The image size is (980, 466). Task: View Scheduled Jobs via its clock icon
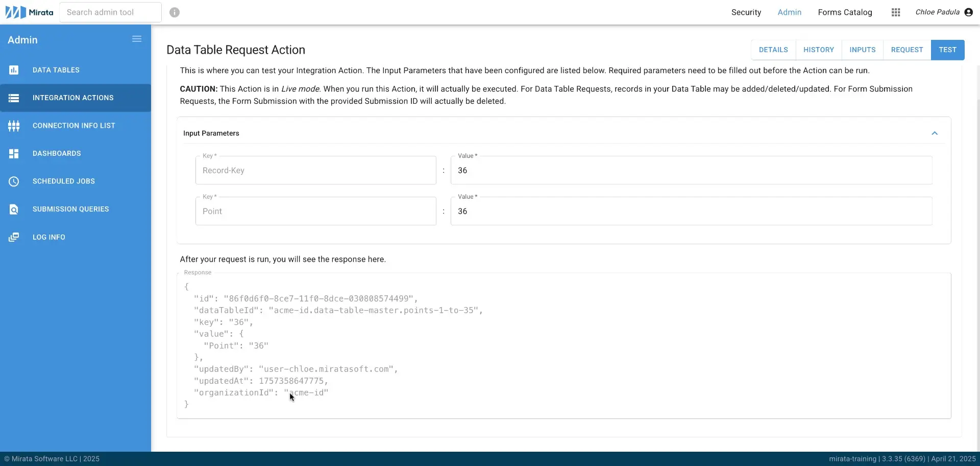point(14,181)
